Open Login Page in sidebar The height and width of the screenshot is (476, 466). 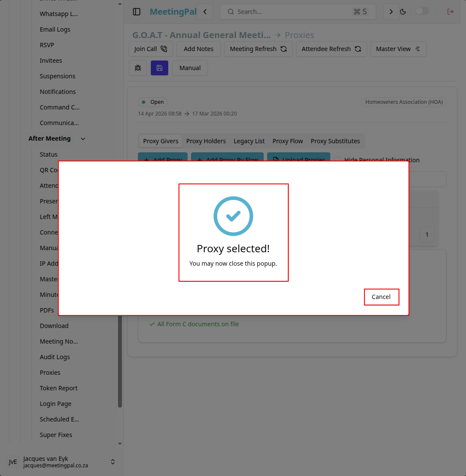(x=55, y=404)
